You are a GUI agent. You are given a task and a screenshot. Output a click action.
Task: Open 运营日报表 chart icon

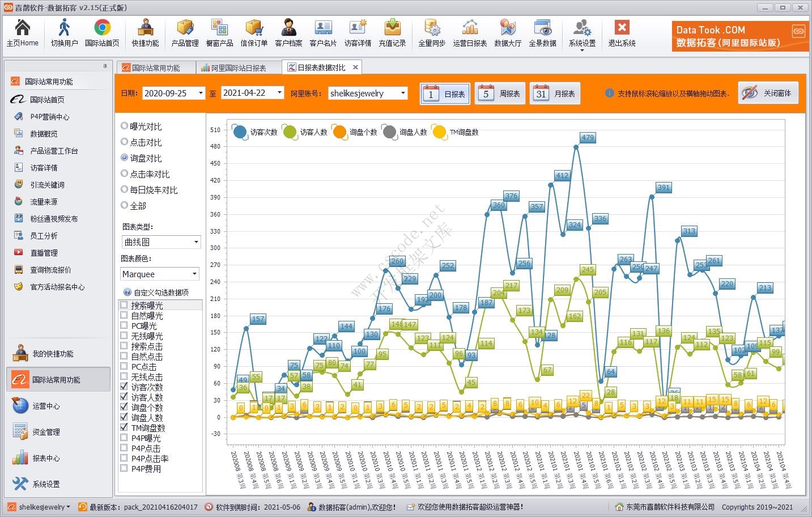[x=470, y=32]
